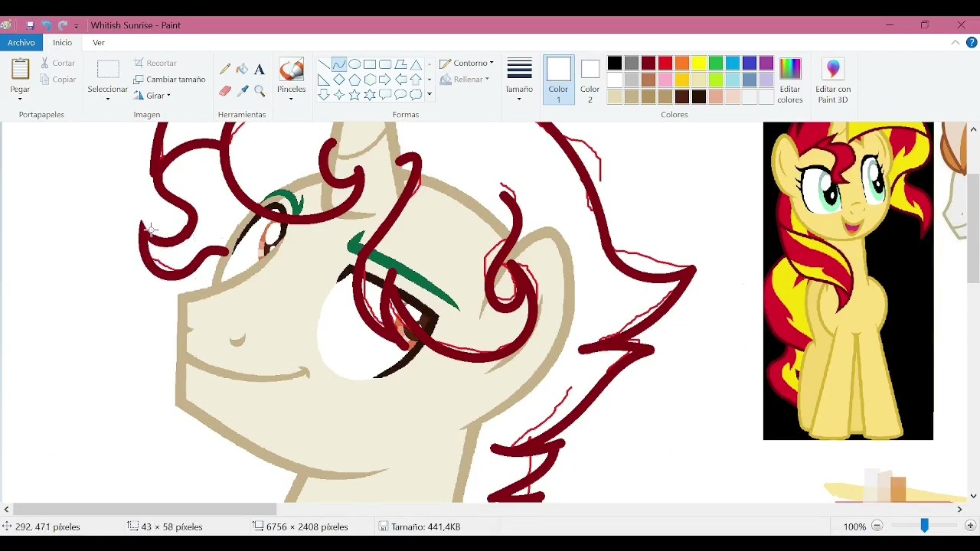Screen dimensions: 980x551
Task: Choose the Pentagon shape
Action: point(354,80)
